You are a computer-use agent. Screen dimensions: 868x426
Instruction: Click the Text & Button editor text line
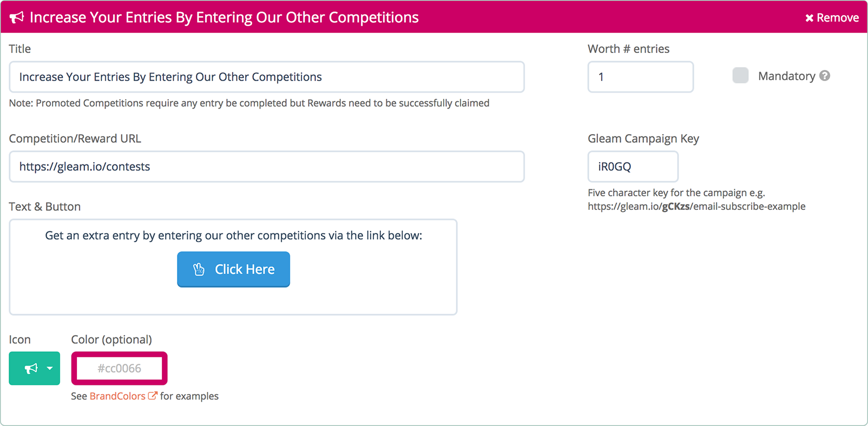(233, 235)
